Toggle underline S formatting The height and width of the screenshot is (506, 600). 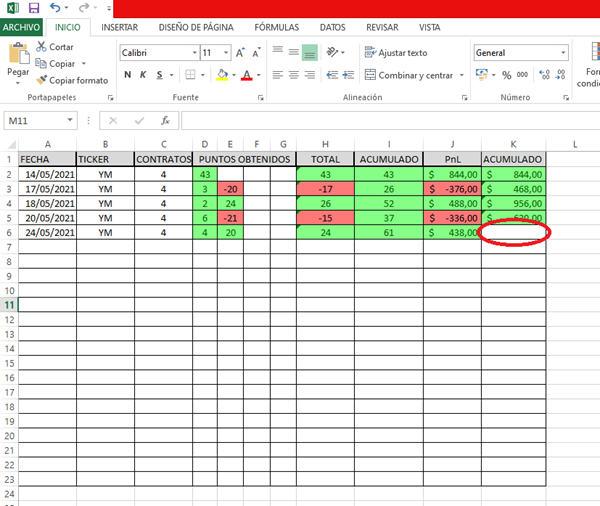click(159, 75)
